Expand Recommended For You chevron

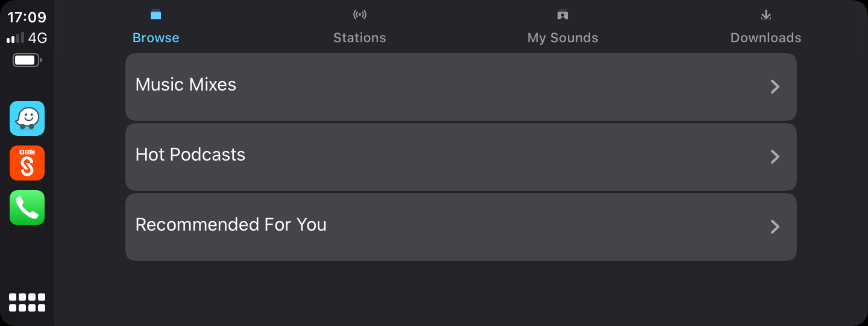tap(775, 227)
